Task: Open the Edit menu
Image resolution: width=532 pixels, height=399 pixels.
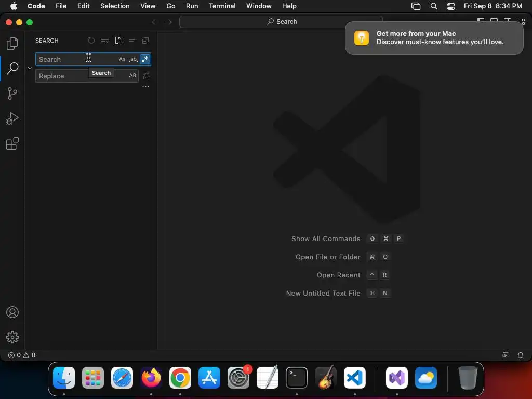Action: pos(84,6)
